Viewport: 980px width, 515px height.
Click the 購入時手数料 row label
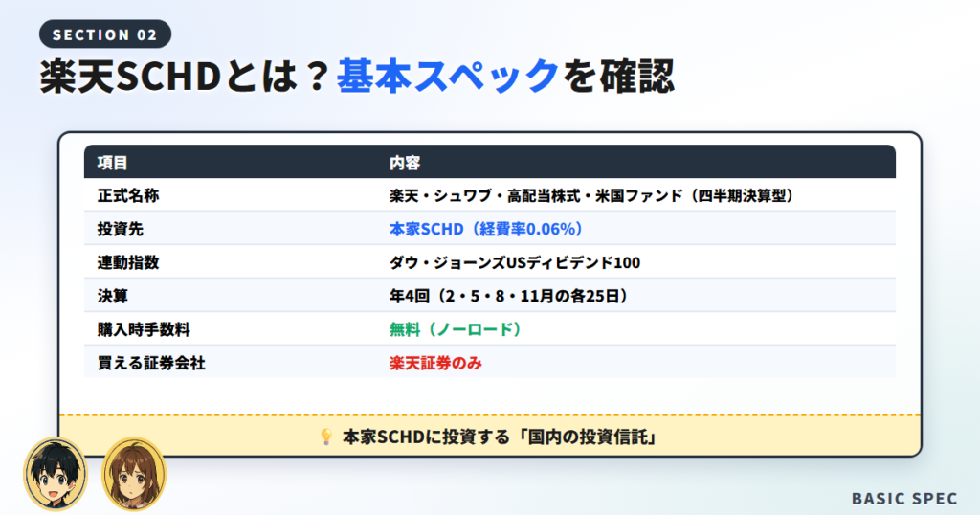coord(144,329)
